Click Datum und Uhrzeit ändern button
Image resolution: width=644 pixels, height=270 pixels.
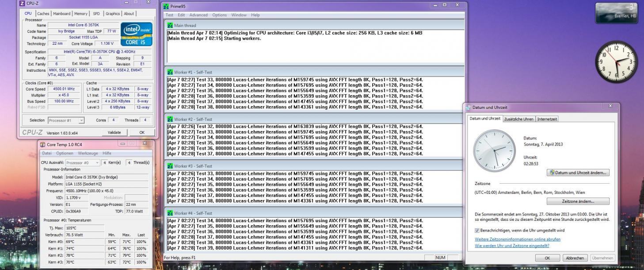[578, 173]
